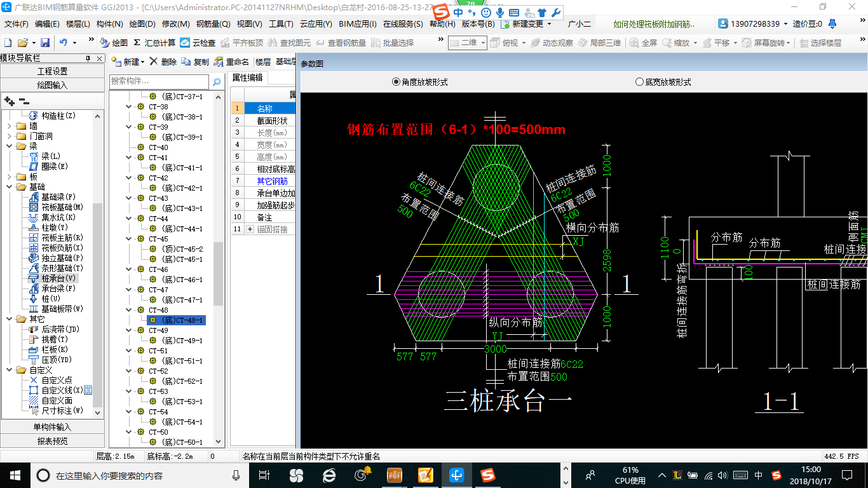Open the 如何处理筏板附加钢筋 help link
The height and width of the screenshot is (488, 868).
click(654, 24)
